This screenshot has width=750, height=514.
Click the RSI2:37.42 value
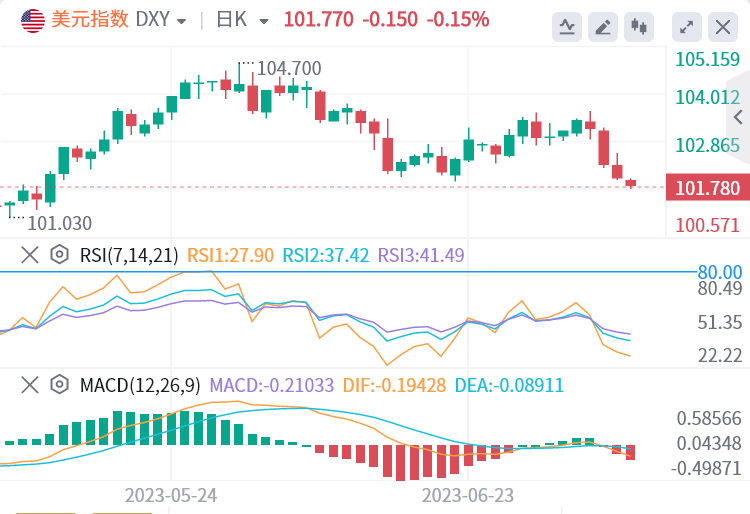pyautogui.click(x=326, y=255)
